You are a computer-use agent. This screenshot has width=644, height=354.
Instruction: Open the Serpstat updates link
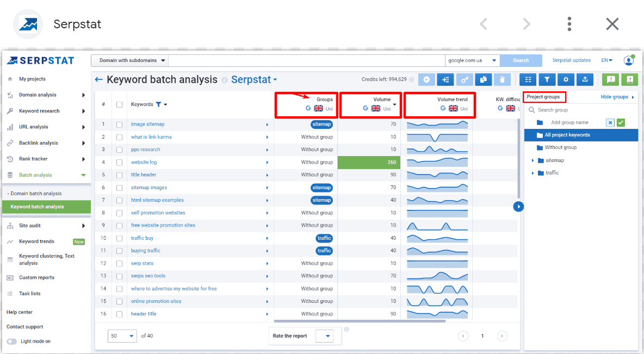tap(571, 60)
